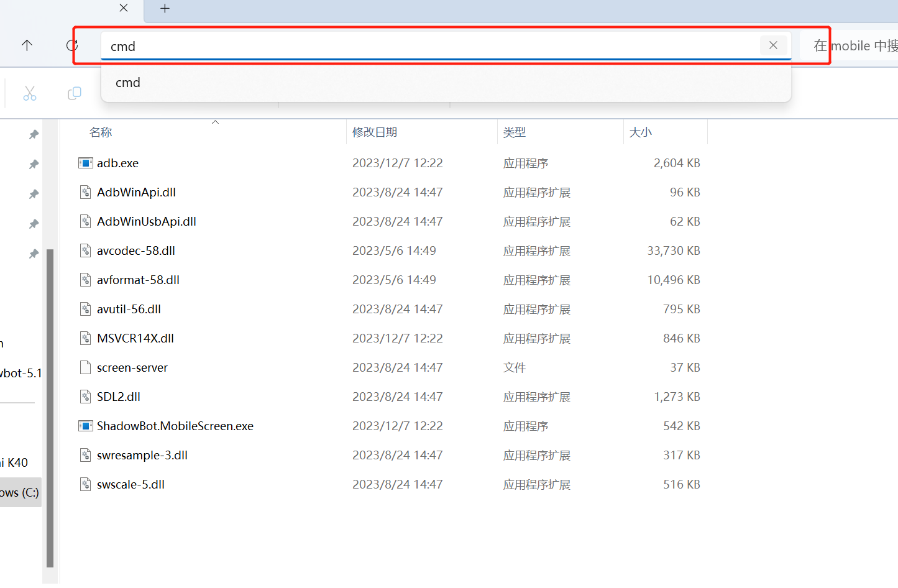Click the 1,273 KB size value

(677, 397)
